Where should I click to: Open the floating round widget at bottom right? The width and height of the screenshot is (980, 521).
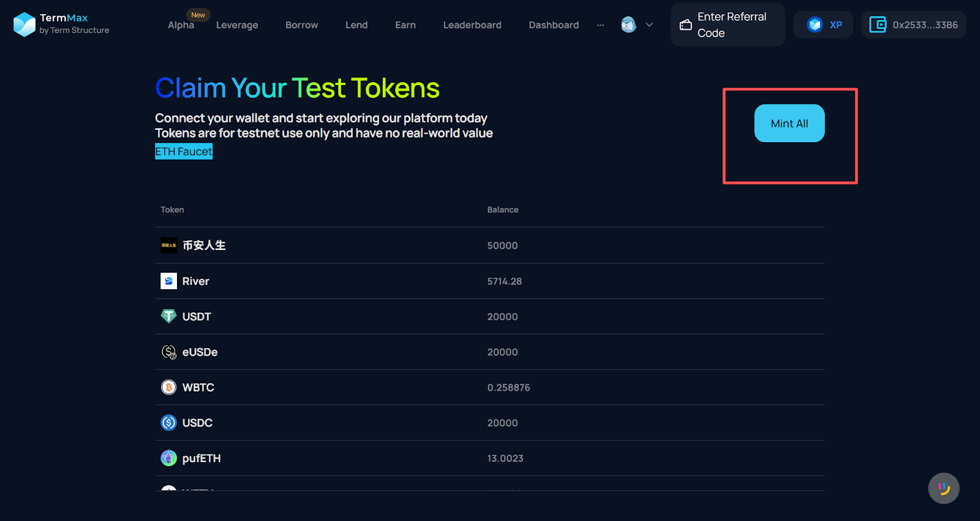coord(943,488)
